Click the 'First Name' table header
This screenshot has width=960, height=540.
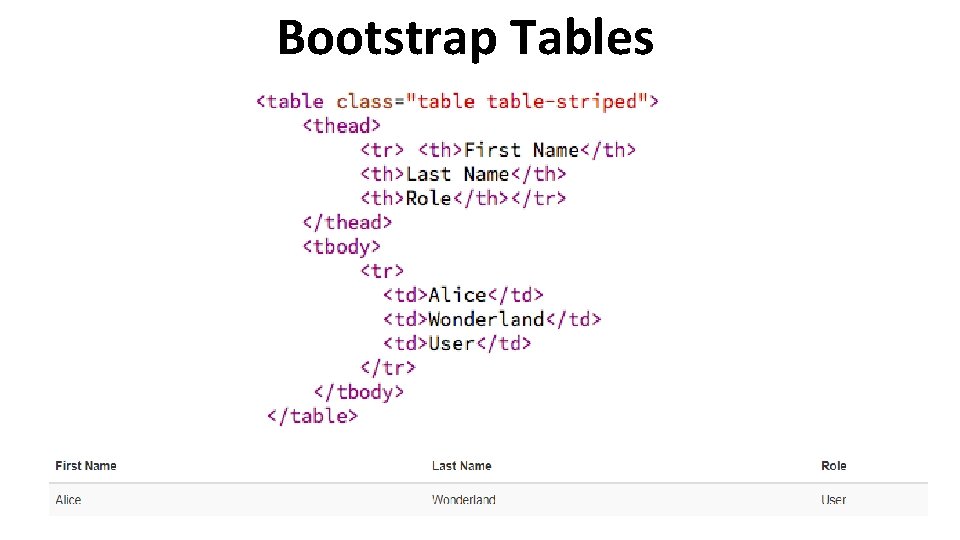click(x=86, y=466)
